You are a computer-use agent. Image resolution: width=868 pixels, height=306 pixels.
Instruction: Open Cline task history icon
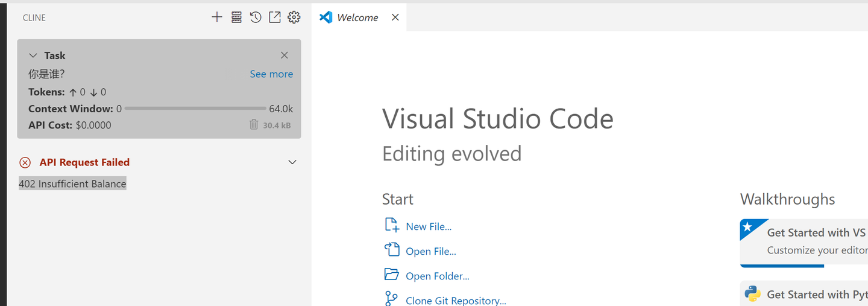(256, 18)
